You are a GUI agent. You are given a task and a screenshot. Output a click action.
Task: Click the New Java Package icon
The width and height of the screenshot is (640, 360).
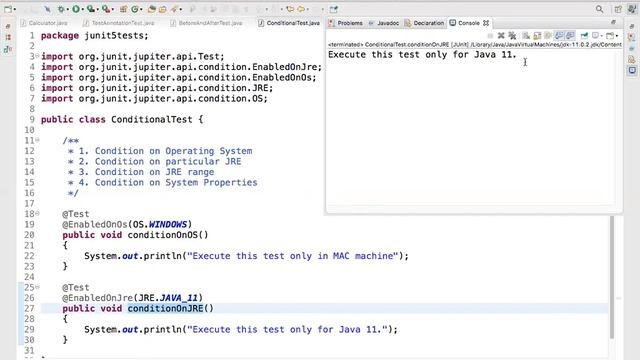[x=123, y=9]
